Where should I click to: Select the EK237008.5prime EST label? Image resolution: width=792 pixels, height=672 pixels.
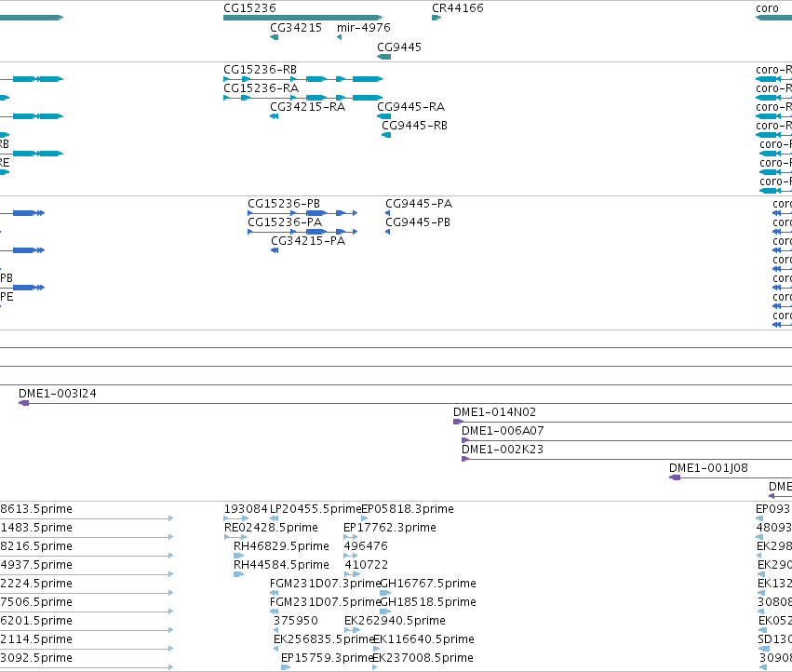423,658
